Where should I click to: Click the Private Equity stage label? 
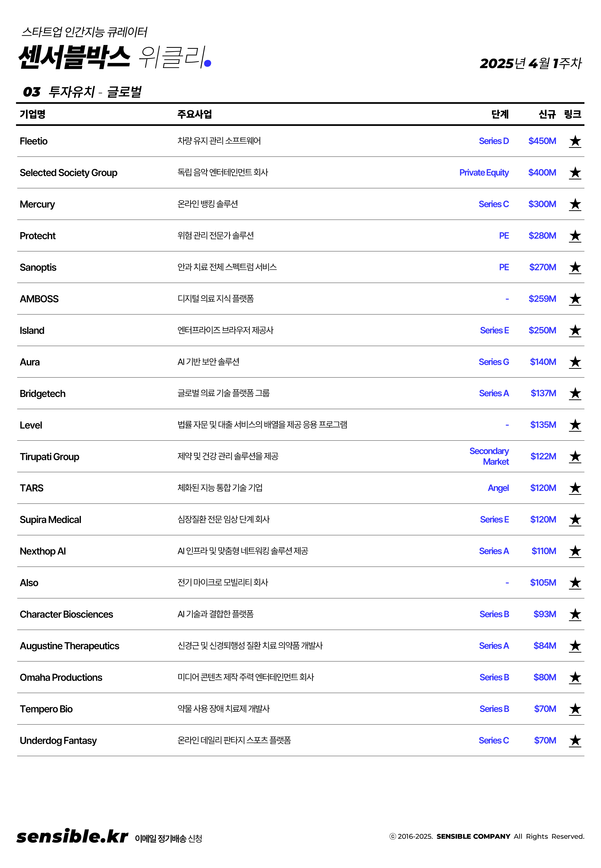coord(483,173)
